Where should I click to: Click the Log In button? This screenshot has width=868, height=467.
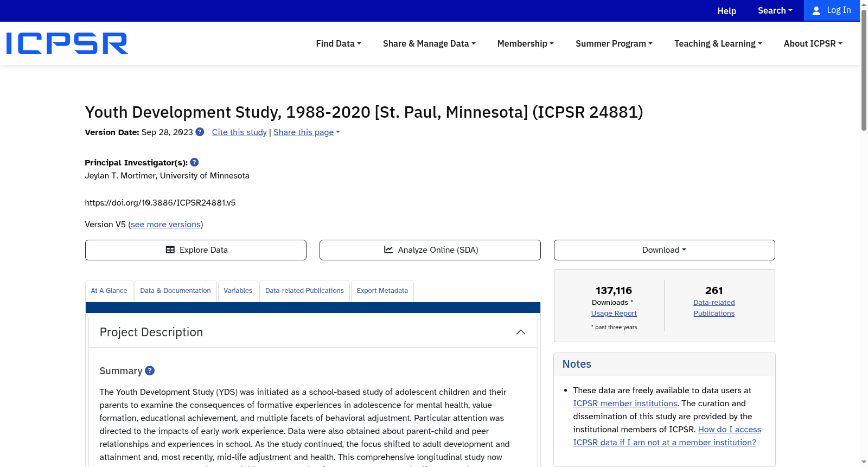click(832, 10)
